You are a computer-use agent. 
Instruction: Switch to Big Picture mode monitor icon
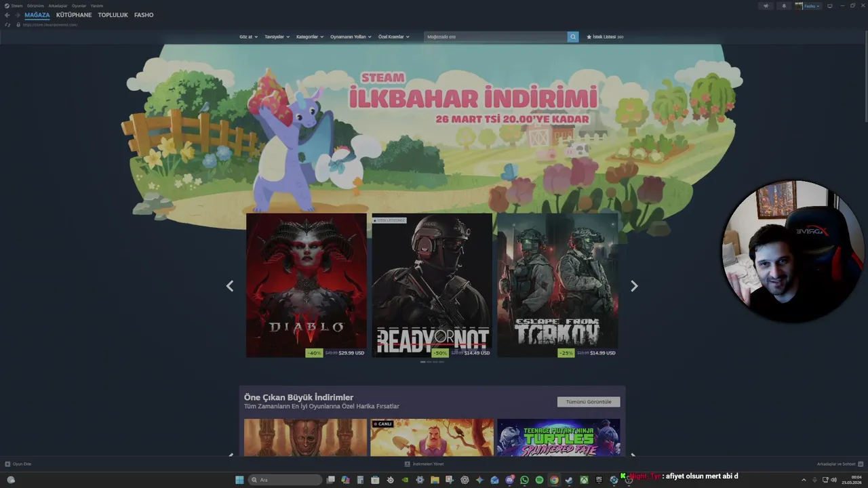[829, 5]
